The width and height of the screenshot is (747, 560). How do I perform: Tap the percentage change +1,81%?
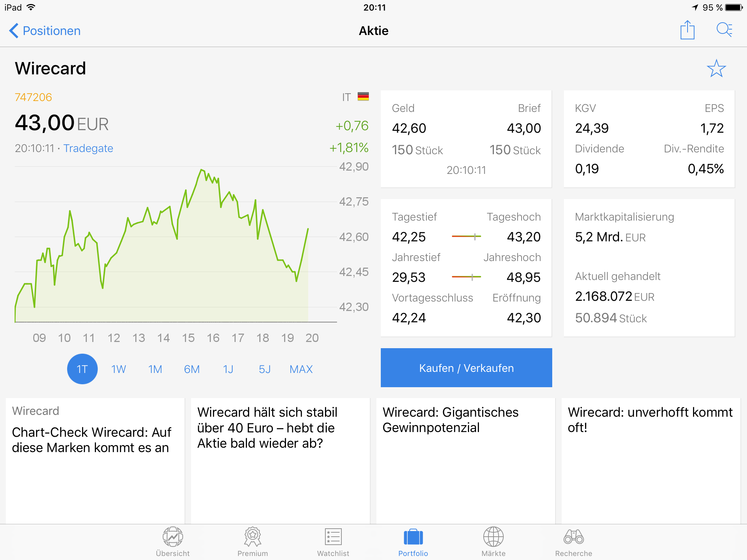pos(349,148)
